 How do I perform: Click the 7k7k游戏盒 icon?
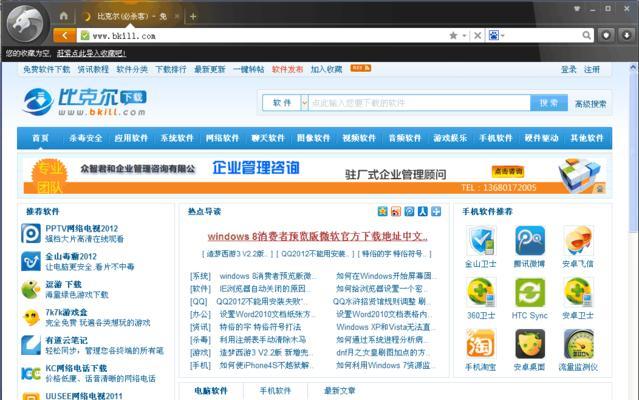pos(31,317)
